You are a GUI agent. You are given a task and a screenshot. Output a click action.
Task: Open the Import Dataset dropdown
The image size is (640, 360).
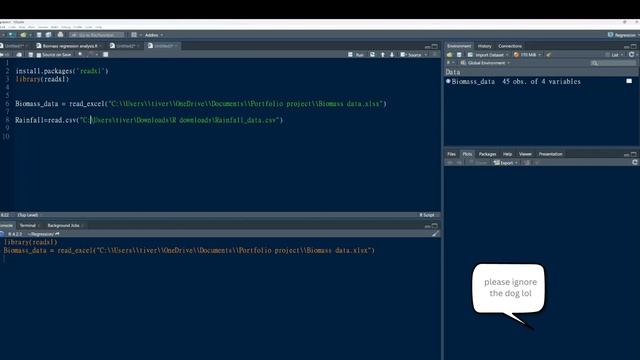[x=488, y=55]
